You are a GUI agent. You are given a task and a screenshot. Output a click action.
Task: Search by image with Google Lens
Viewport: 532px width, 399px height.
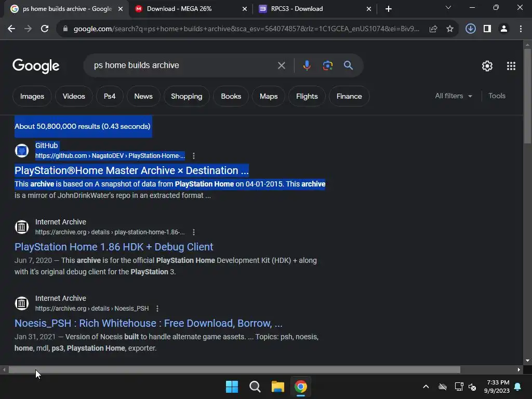[x=328, y=65]
